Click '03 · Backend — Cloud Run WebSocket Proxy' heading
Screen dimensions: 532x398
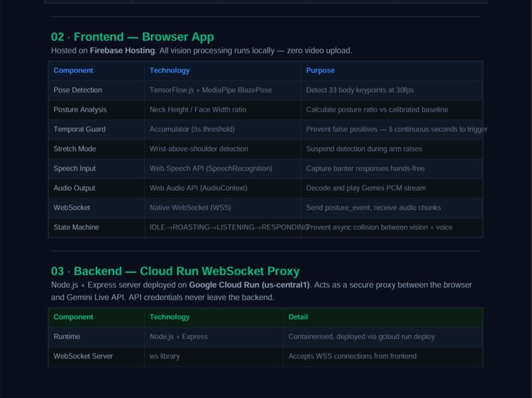175,271
